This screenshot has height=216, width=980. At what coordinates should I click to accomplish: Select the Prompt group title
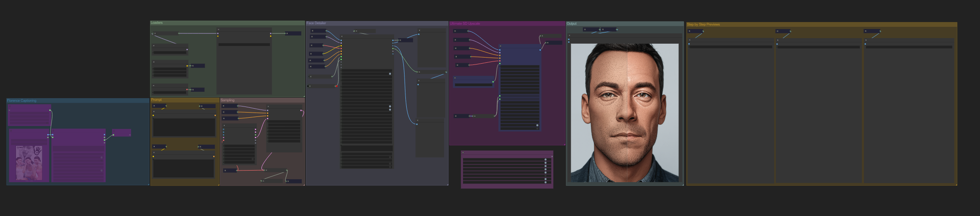[x=156, y=100]
